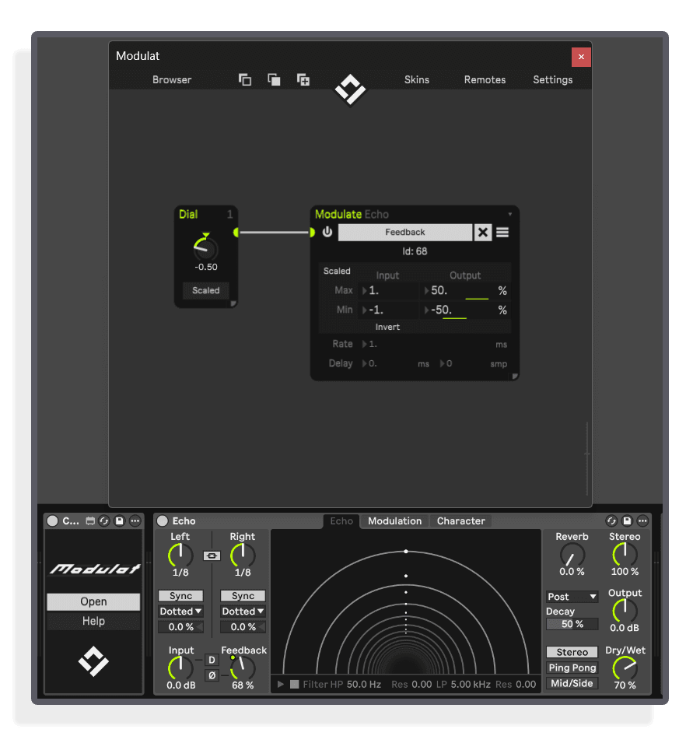Screen dimensions: 700x736
Task: Open the Settings menu in Modulat
Action: [553, 80]
